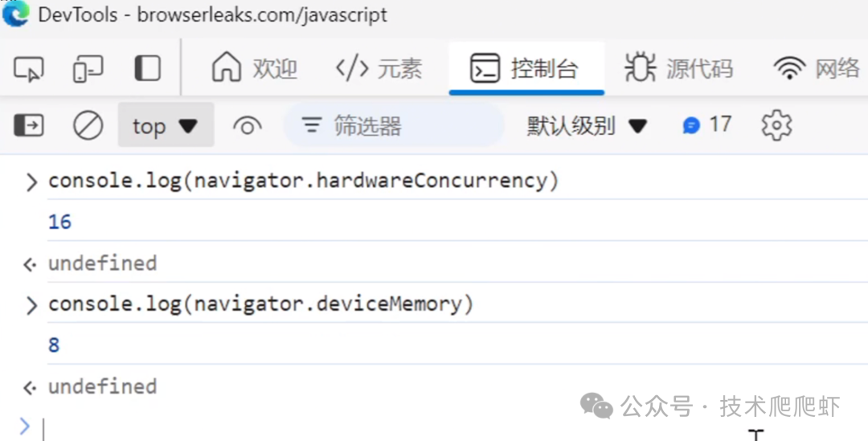868x441 pixels.
Task: Expand the hardwareConcurrency command entry arrow
Action: coord(31,182)
